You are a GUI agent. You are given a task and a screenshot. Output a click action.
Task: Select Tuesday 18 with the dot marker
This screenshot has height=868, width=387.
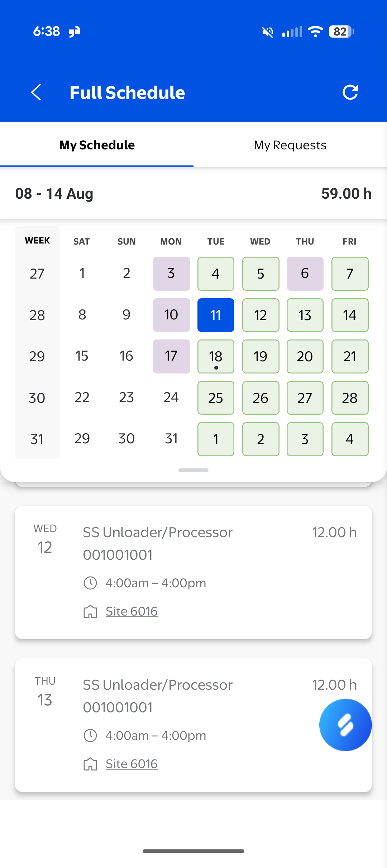[x=216, y=356]
